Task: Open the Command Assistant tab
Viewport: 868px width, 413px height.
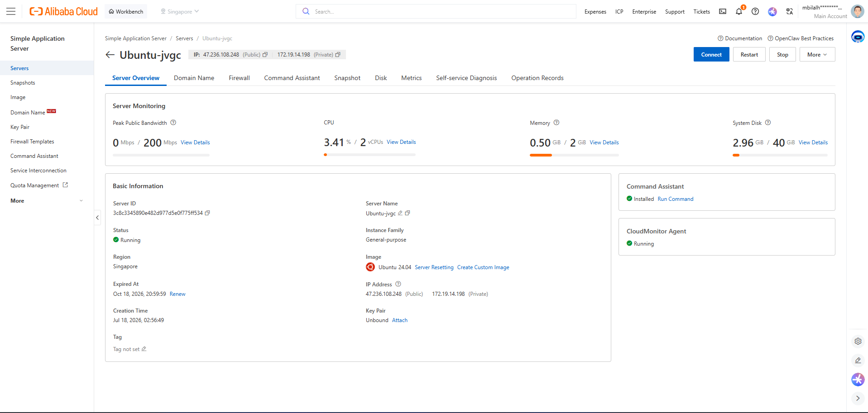Action: tap(292, 78)
